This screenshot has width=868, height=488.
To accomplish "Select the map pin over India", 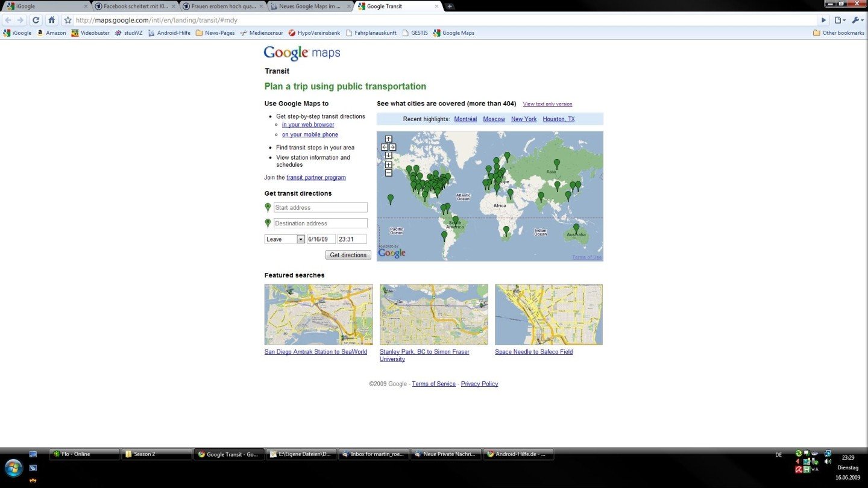I will click(x=541, y=196).
